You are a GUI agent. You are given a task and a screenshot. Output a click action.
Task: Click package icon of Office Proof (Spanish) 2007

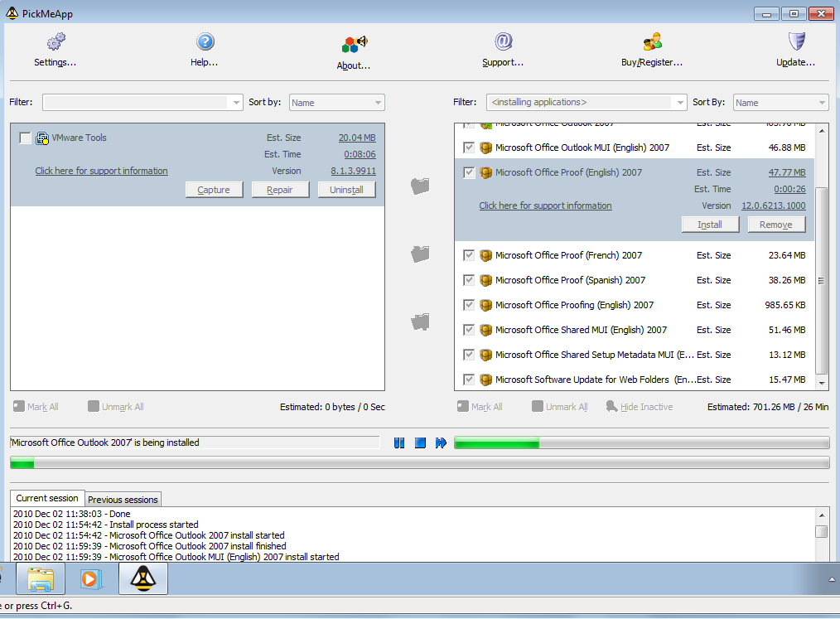486,280
